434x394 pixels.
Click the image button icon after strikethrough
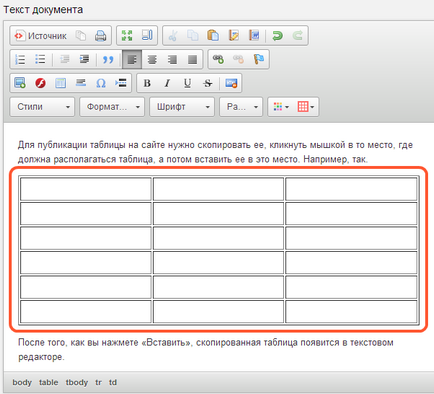(231, 83)
